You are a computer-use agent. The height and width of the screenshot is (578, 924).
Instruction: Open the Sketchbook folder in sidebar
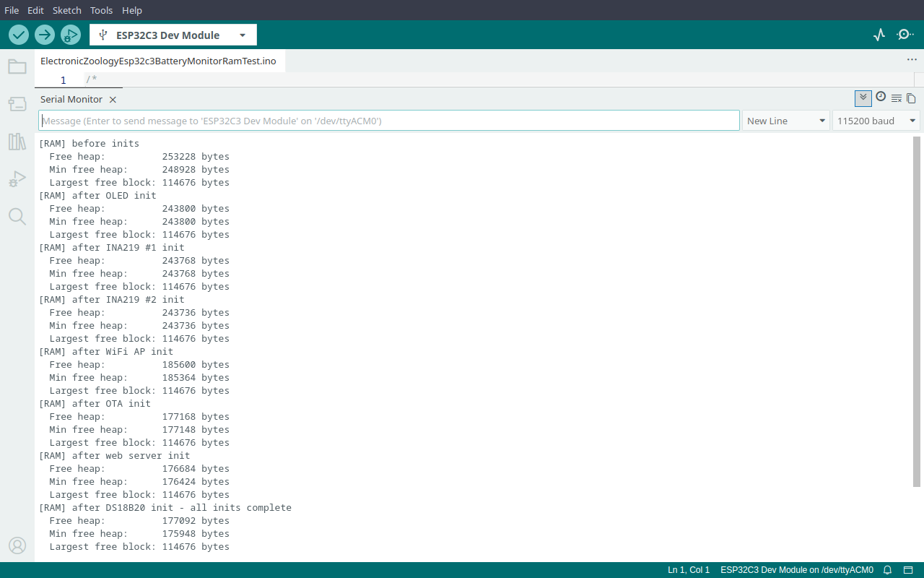tap(17, 66)
